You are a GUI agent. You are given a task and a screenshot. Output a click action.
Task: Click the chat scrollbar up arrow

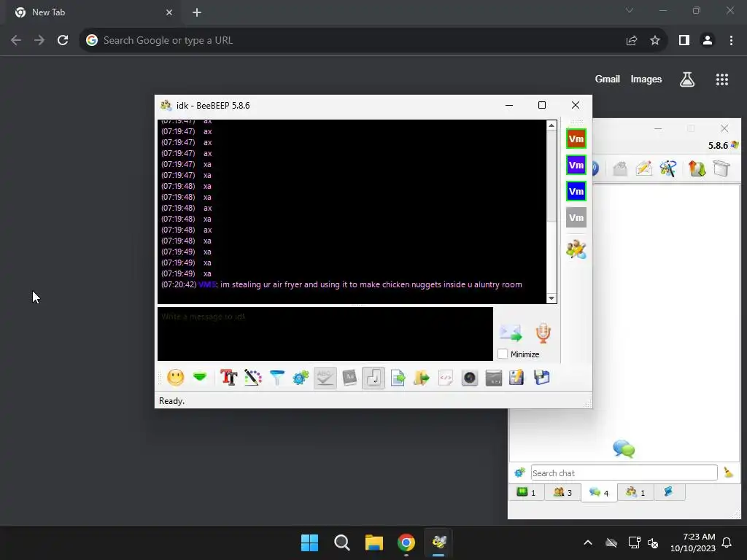(551, 125)
